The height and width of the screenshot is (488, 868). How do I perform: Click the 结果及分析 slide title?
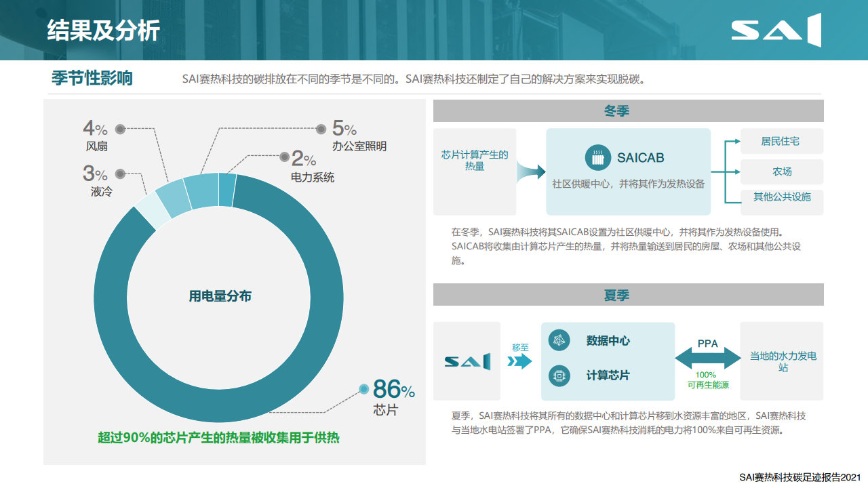104,31
